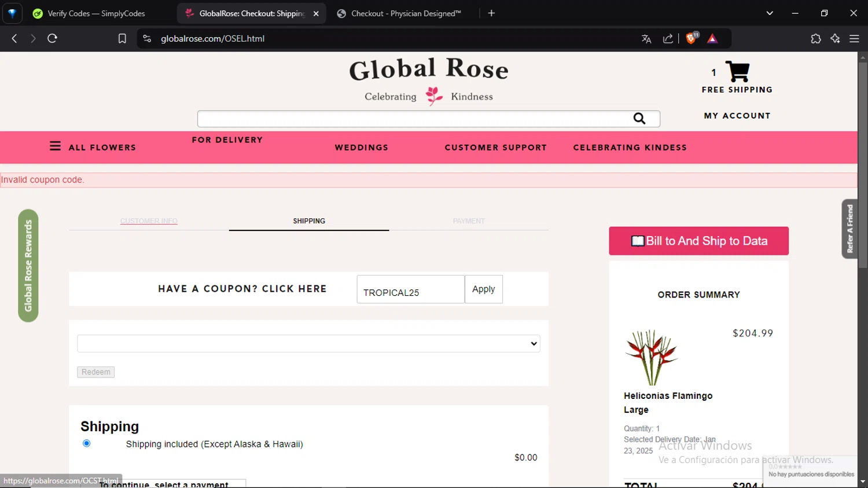Select the Shipping checkout step

[x=309, y=221]
